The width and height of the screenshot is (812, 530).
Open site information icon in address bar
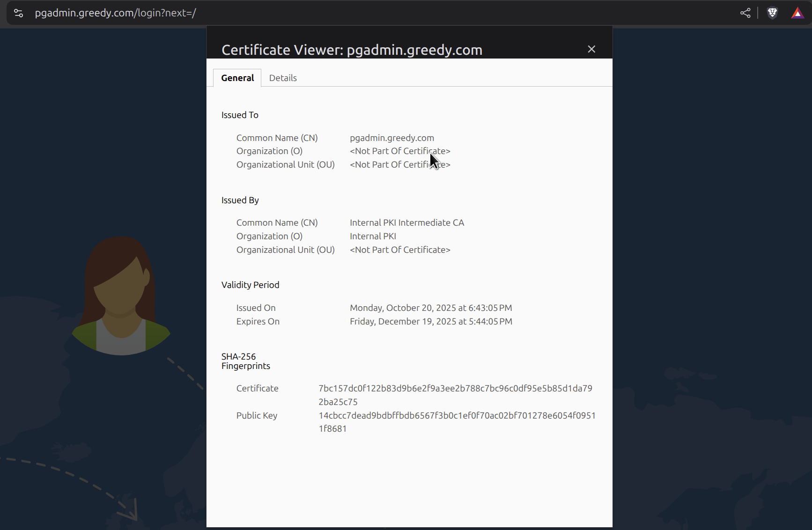pos(18,13)
